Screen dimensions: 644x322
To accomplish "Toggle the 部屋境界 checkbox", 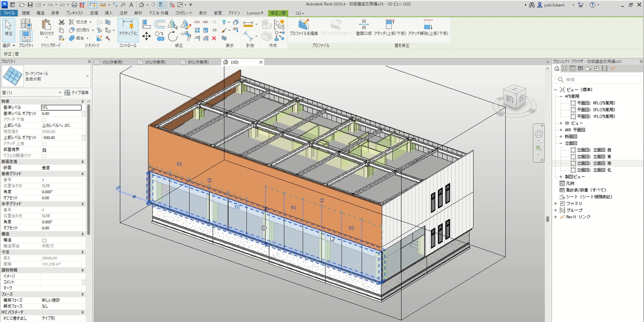I will (x=44, y=150).
